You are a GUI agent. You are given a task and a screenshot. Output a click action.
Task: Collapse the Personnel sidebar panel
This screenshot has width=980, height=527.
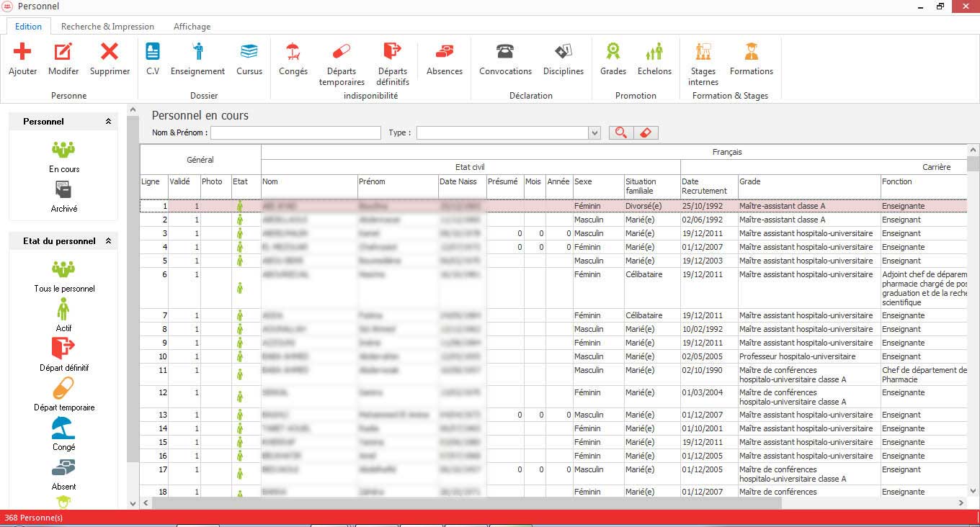(108, 122)
